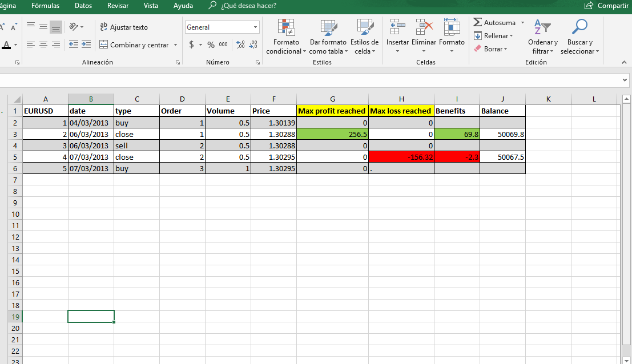
Task: Select Benefits cell 69.8
Action: click(x=457, y=134)
